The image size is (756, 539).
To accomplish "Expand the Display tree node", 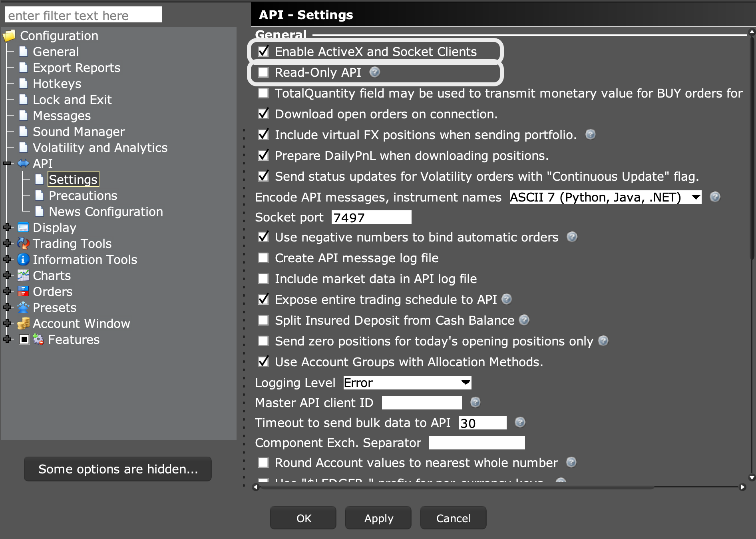I will click(8, 228).
